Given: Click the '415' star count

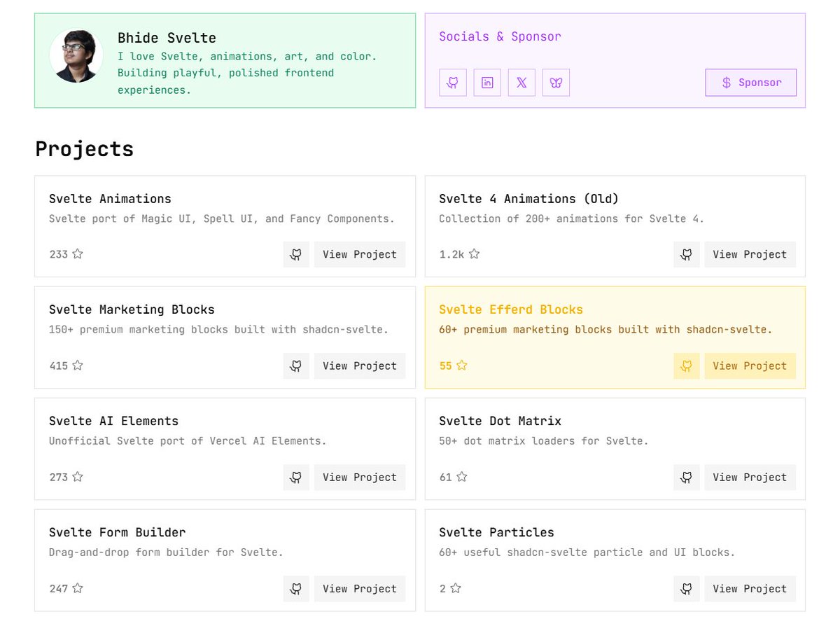Looking at the screenshot, I should (59, 366).
